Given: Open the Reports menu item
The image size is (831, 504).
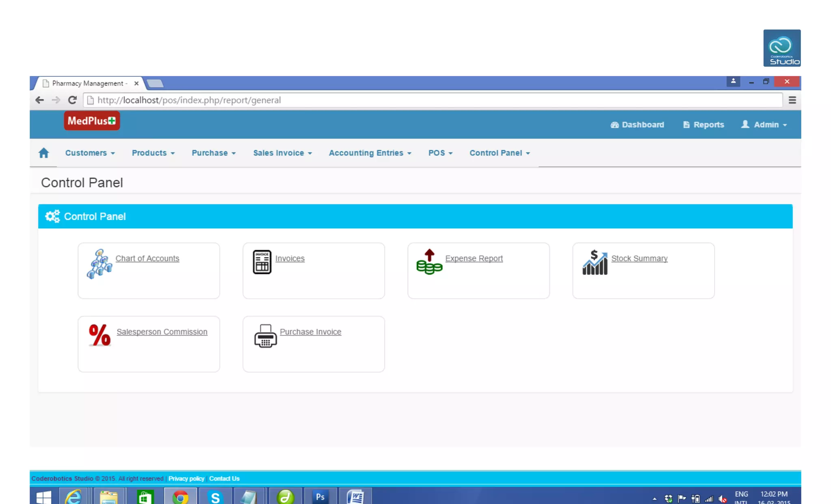Looking at the screenshot, I should click(703, 124).
